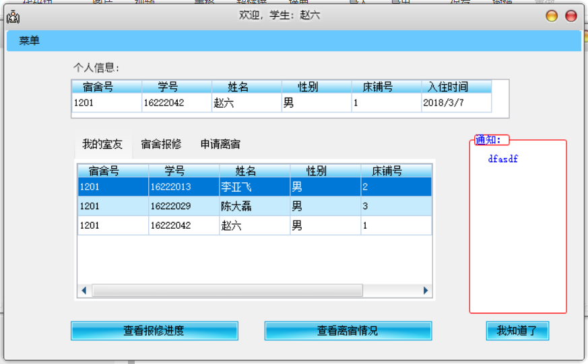Click 赵六 in personal info table
Screen dimensions: 588x364
point(247,103)
